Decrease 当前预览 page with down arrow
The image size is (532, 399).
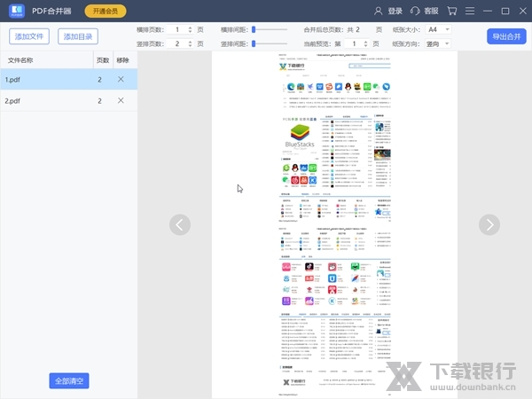365,46
